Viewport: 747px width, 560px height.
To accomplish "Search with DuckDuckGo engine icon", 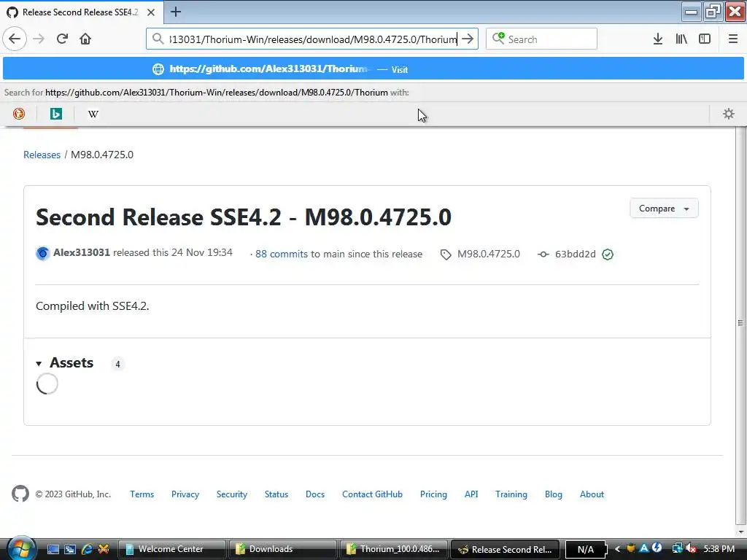I will [x=19, y=113].
